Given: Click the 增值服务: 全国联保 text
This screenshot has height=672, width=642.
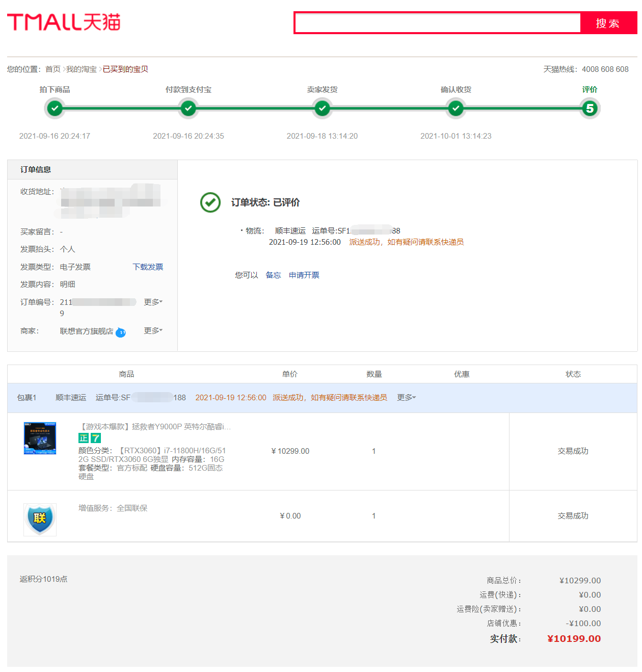Looking at the screenshot, I should pos(113,508).
